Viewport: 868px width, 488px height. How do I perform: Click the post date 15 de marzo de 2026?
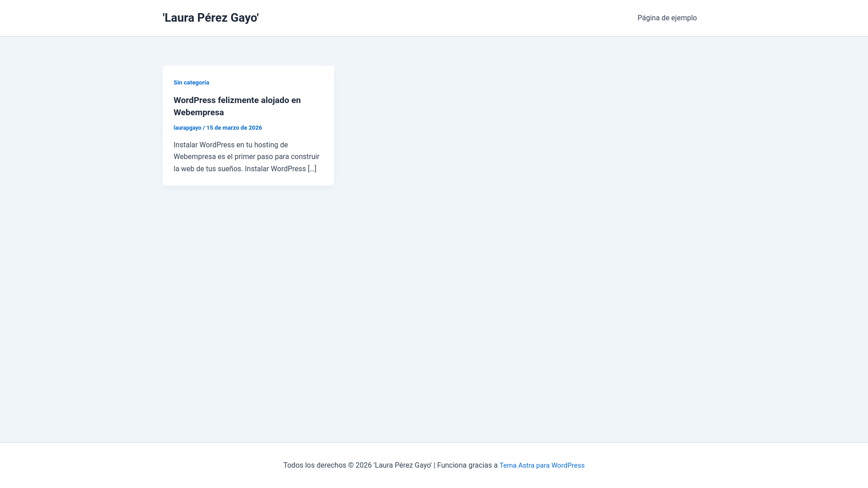pyautogui.click(x=234, y=128)
